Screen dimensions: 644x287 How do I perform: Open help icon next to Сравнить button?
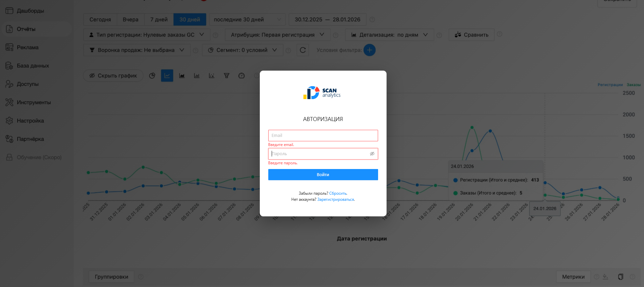pos(500,34)
